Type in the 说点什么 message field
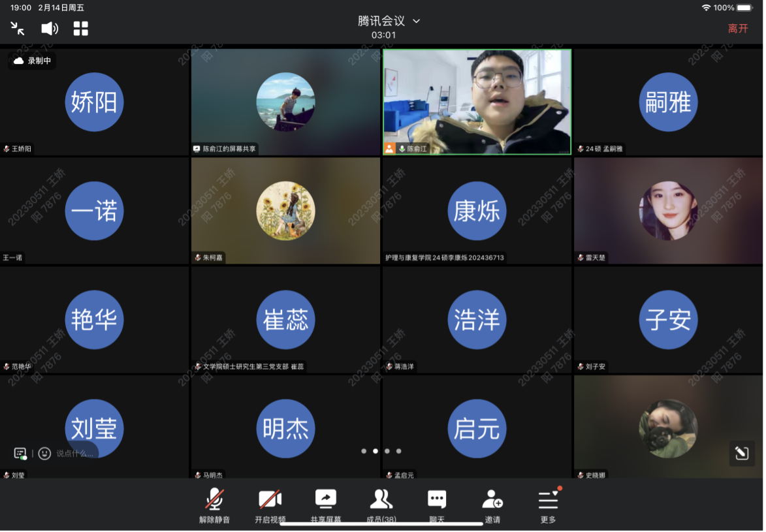766x532 pixels. pyautogui.click(x=74, y=453)
